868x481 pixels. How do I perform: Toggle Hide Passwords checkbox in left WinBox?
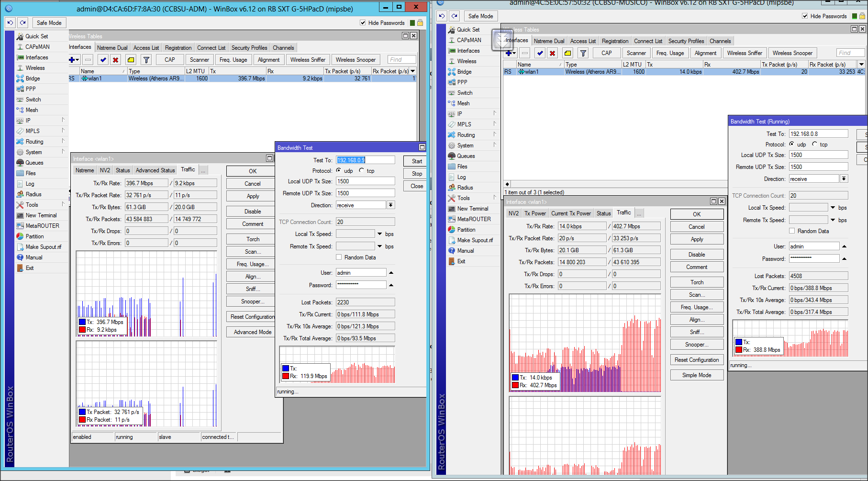[363, 23]
